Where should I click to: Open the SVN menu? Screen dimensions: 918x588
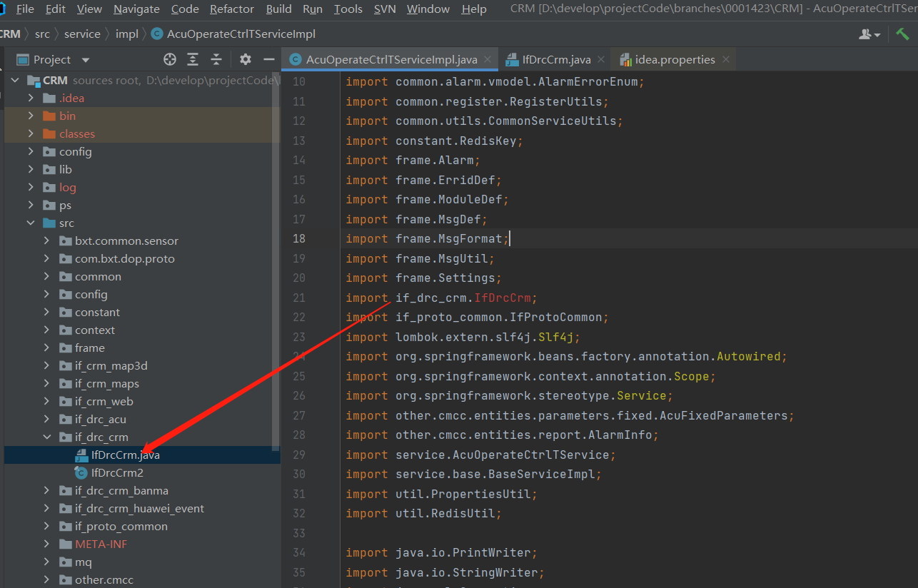[386, 9]
